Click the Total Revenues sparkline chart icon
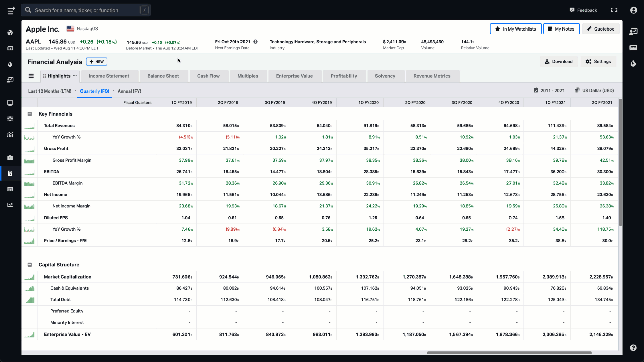 (29, 126)
